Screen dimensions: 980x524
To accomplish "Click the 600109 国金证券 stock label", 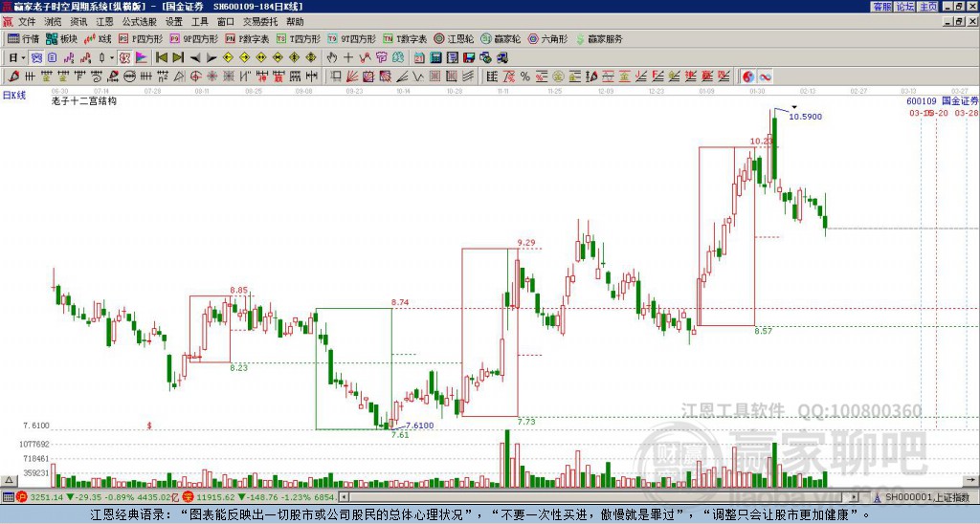I will (x=942, y=101).
